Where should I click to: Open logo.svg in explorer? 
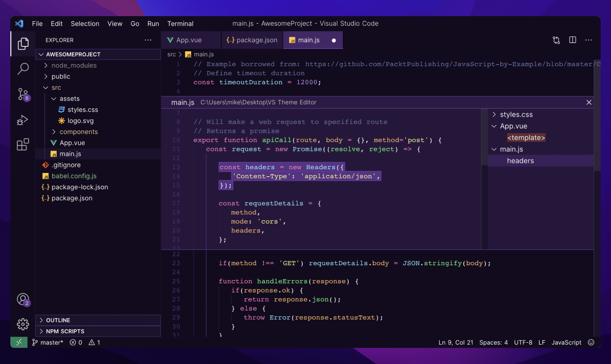pyautogui.click(x=98, y=121)
